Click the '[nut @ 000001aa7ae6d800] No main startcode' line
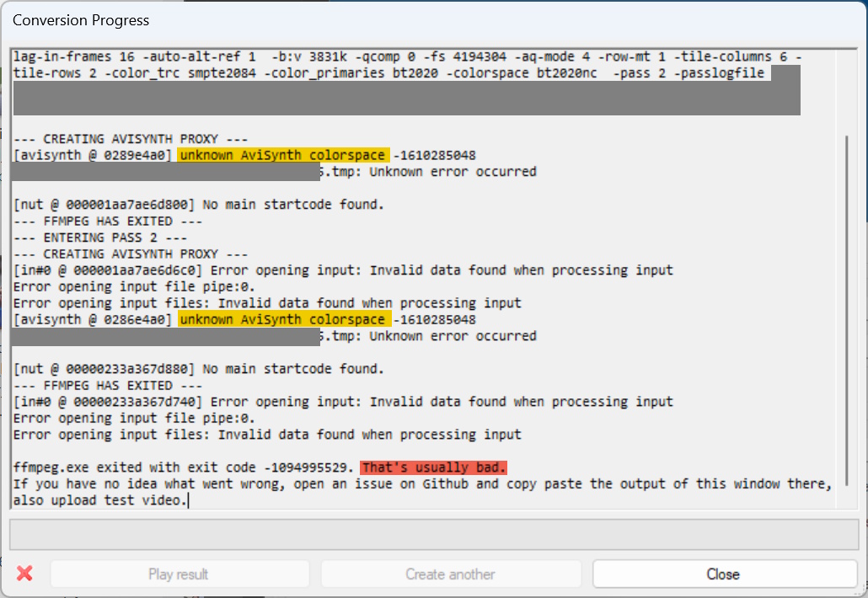 click(x=198, y=206)
